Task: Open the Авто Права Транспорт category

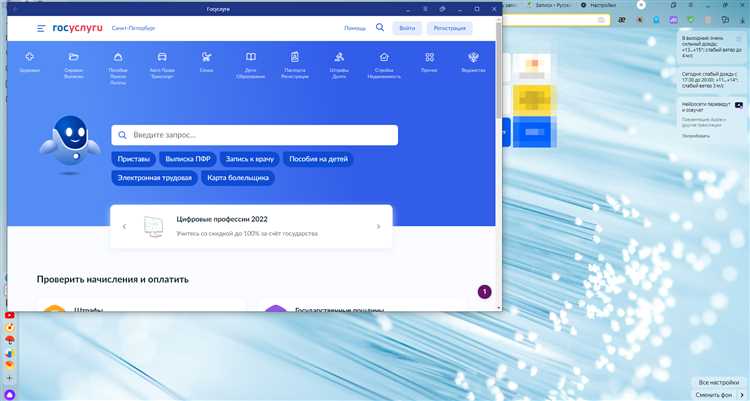Action: click(163, 60)
